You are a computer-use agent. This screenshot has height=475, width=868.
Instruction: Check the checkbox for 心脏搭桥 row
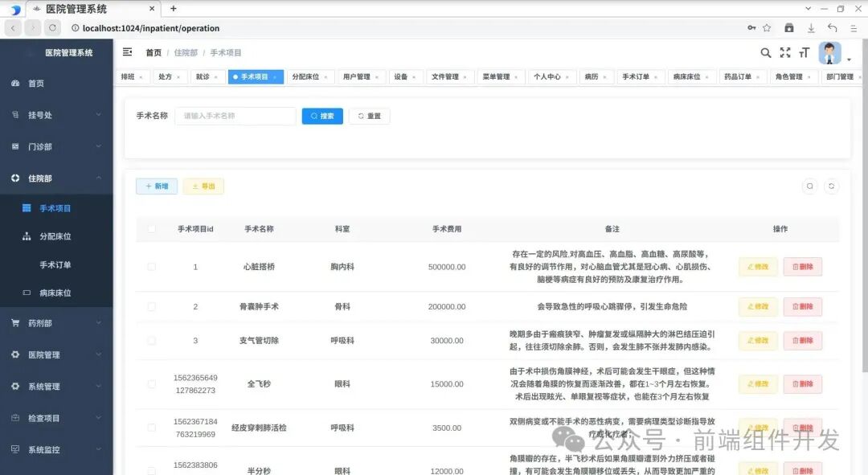[151, 266]
